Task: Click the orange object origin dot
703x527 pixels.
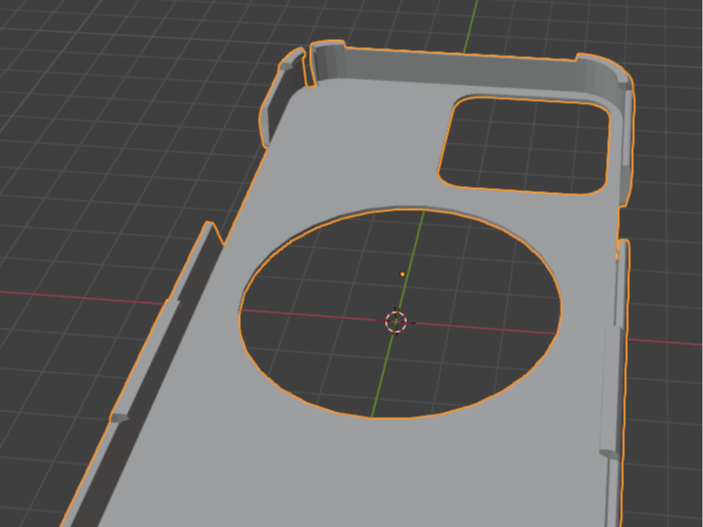Action: point(402,274)
